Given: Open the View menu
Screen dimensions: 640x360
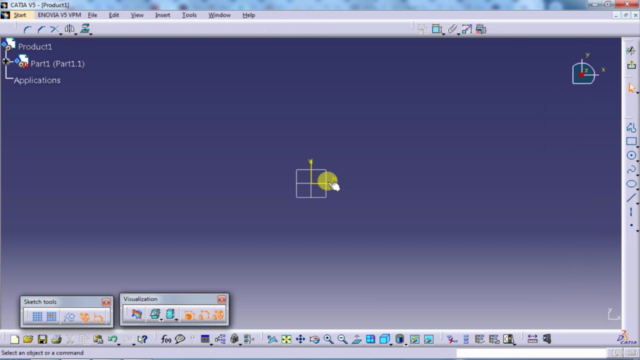Looking at the screenshot, I should click(137, 15).
